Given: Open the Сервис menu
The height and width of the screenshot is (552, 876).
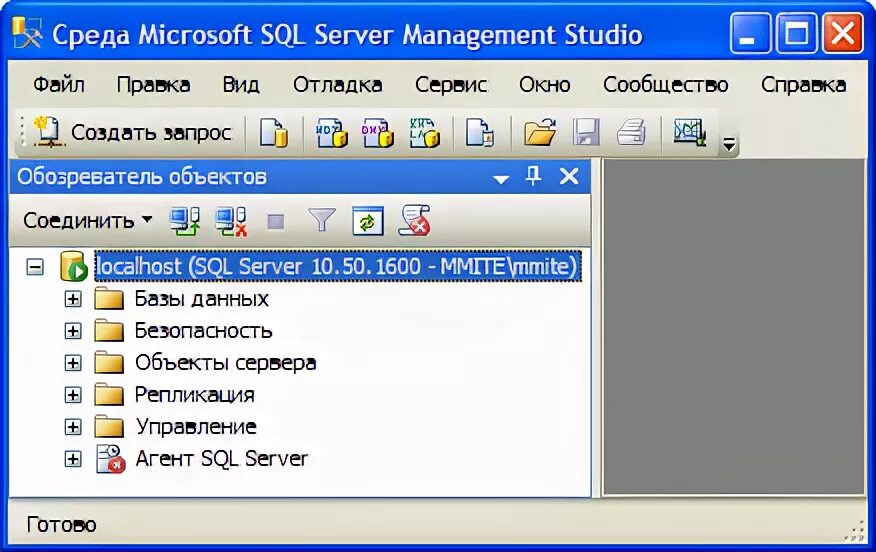Looking at the screenshot, I should (x=451, y=85).
